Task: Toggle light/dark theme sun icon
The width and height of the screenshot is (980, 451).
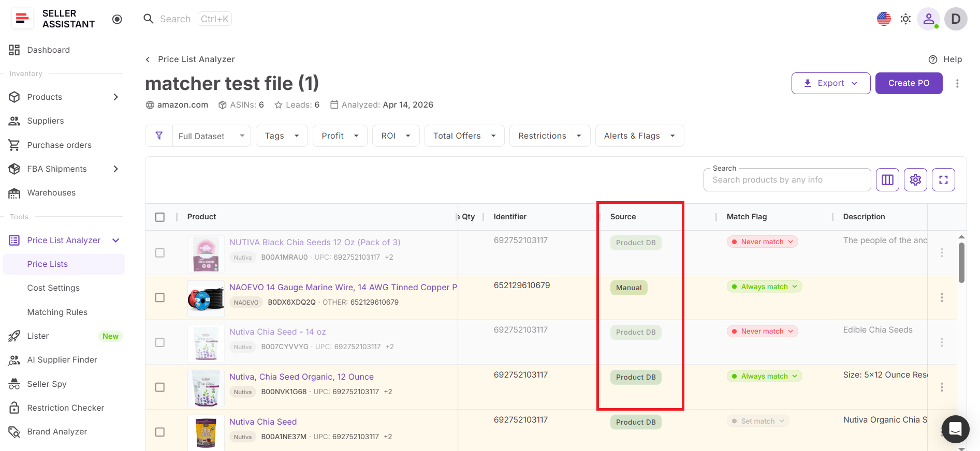Action: pyautogui.click(x=905, y=19)
